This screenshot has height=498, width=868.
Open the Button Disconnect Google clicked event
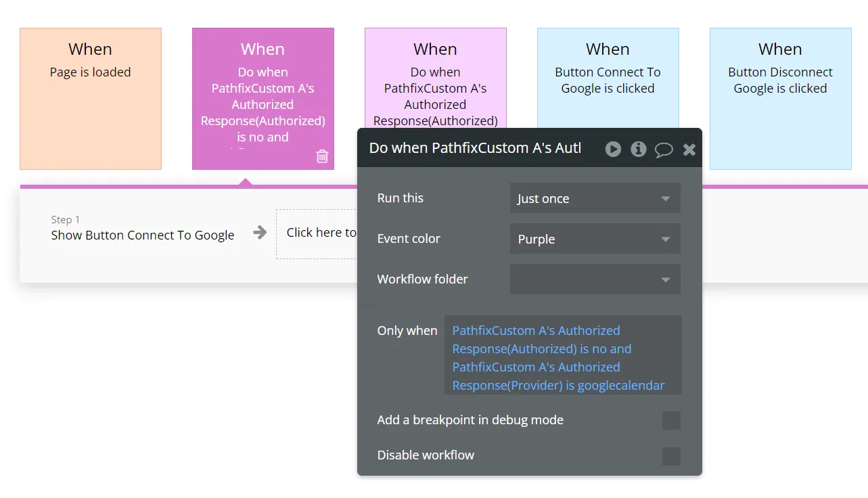(x=781, y=99)
